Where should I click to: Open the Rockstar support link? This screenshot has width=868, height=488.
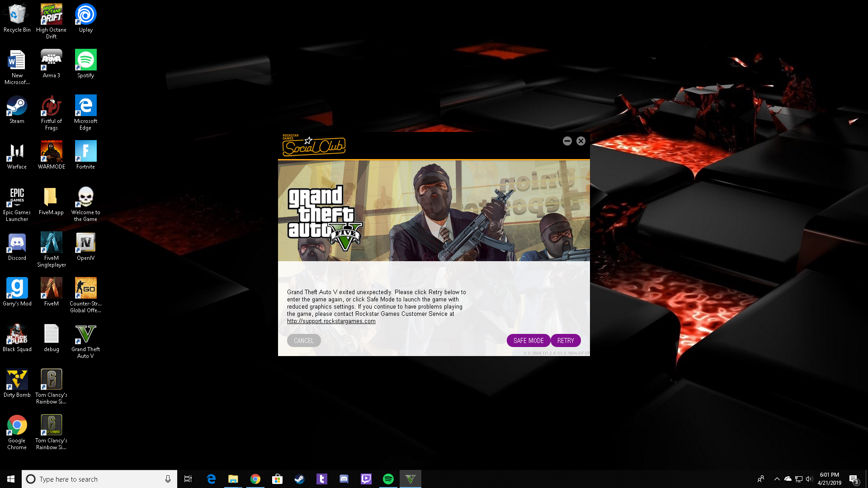(x=331, y=321)
